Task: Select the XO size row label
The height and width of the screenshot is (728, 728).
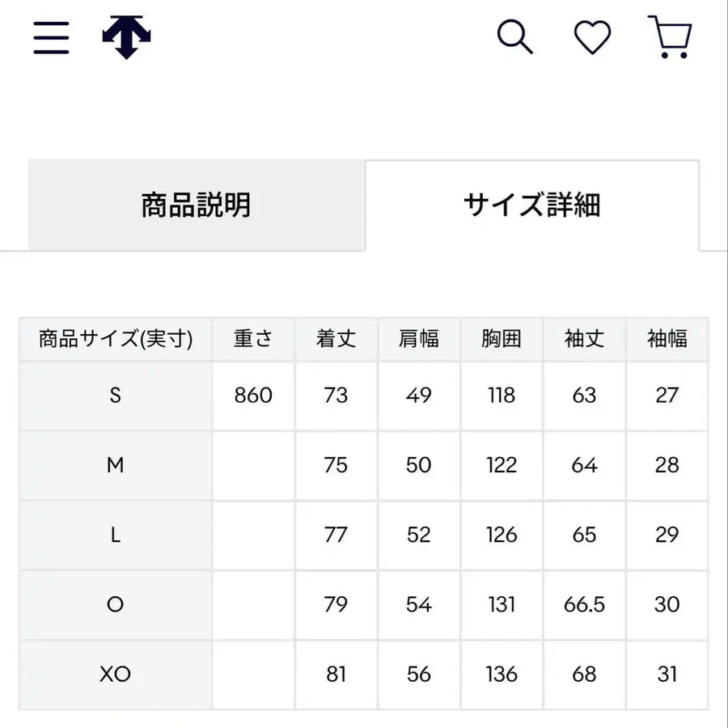Action: point(115,675)
